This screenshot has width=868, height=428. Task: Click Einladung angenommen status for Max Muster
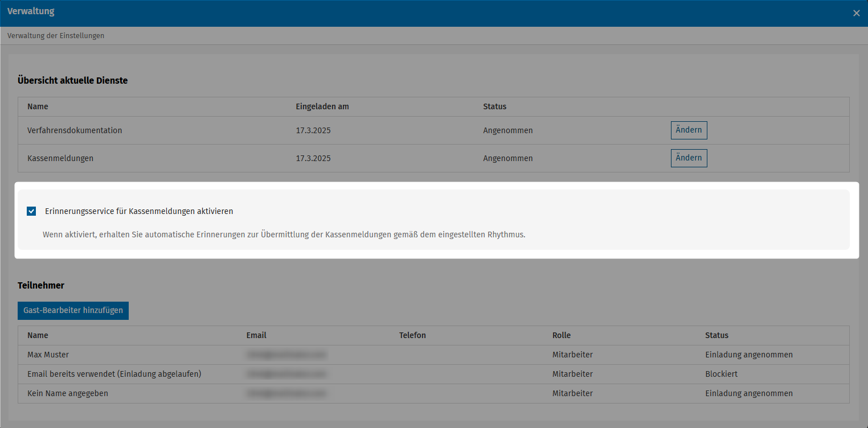748,355
